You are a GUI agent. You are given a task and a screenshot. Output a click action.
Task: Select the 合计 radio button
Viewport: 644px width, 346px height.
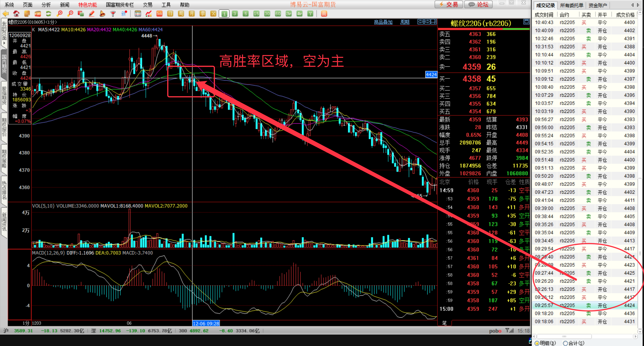[565, 343]
